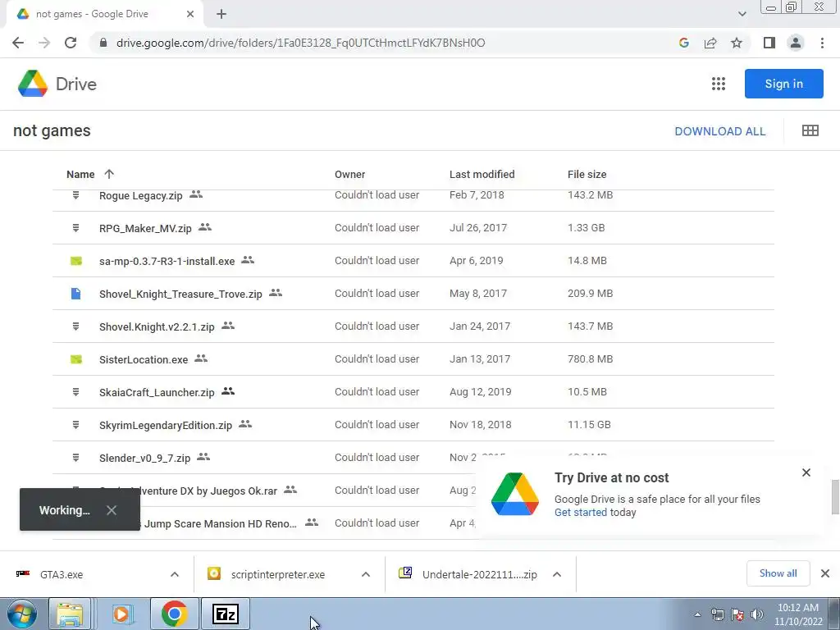The image size is (840, 630).
Task: Click DOWNLOAD ALL
Action: [720, 131]
